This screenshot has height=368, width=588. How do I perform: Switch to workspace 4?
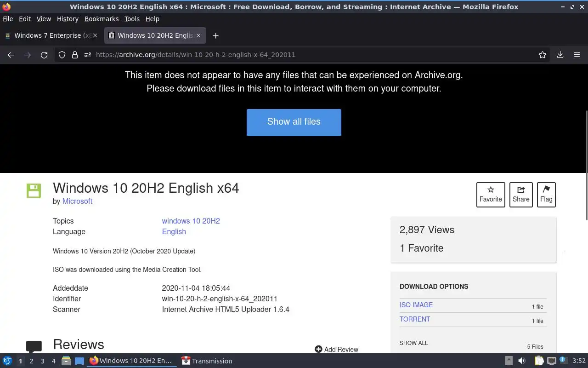(x=53, y=361)
